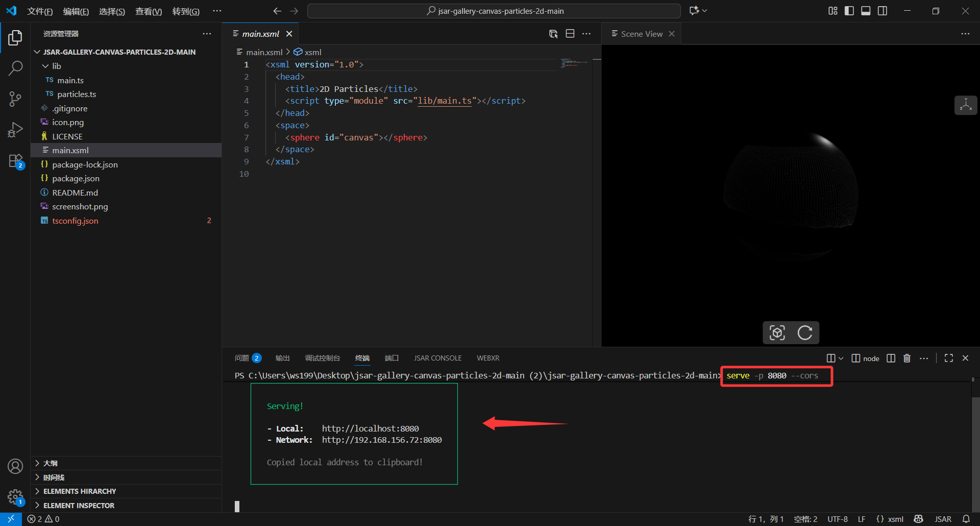Open the 查看(V) menu
The image size is (980, 526).
[148, 11]
